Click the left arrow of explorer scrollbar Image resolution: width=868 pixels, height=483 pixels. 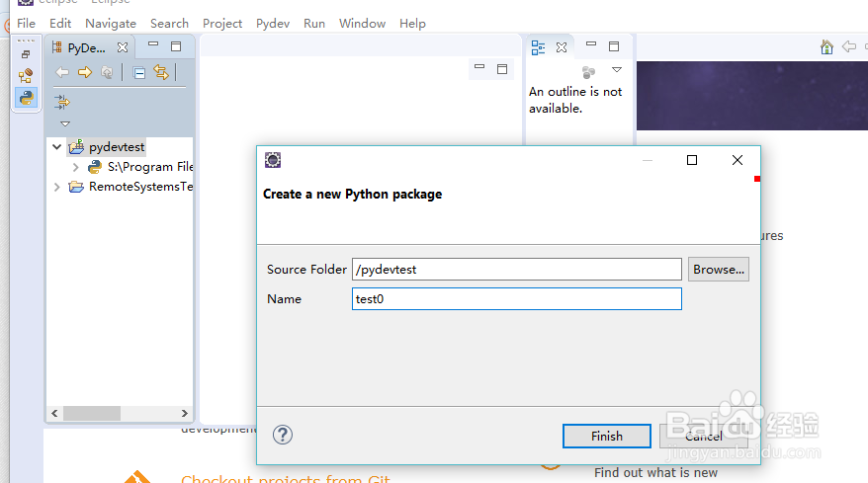click(54, 413)
